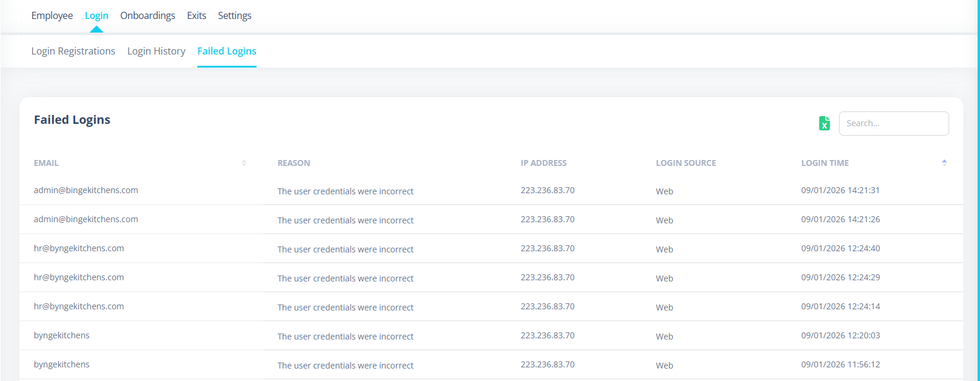Toggle the LOGIN TIME sort arrow
The width and height of the screenshot is (980, 381).
pyautogui.click(x=944, y=162)
